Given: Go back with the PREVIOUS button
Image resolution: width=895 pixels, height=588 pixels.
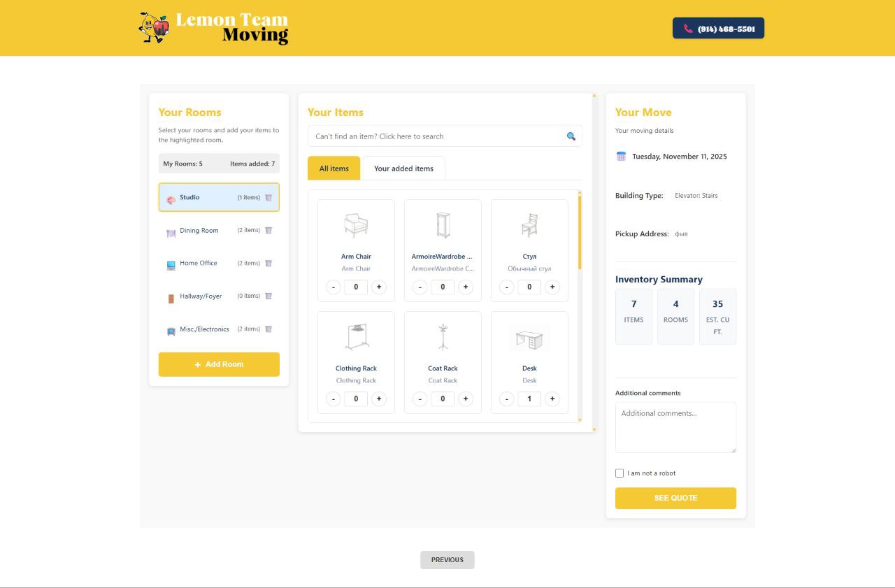Looking at the screenshot, I should pyautogui.click(x=447, y=559).
